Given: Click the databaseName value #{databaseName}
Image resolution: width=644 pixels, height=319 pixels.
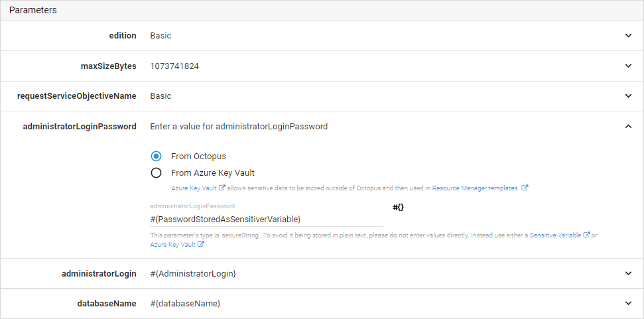Looking at the screenshot, I should point(185,304).
